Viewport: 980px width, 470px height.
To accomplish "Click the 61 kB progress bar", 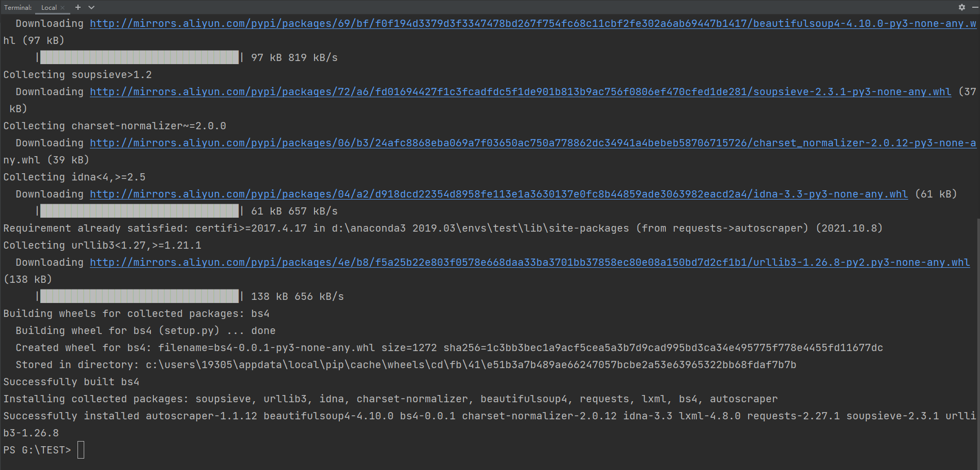I will click(138, 211).
